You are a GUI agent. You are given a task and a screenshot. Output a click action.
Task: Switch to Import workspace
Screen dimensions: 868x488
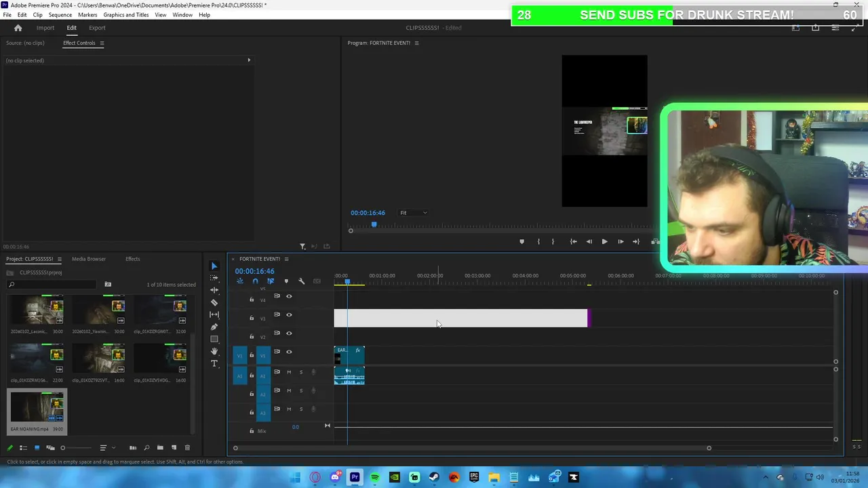coord(45,28)
